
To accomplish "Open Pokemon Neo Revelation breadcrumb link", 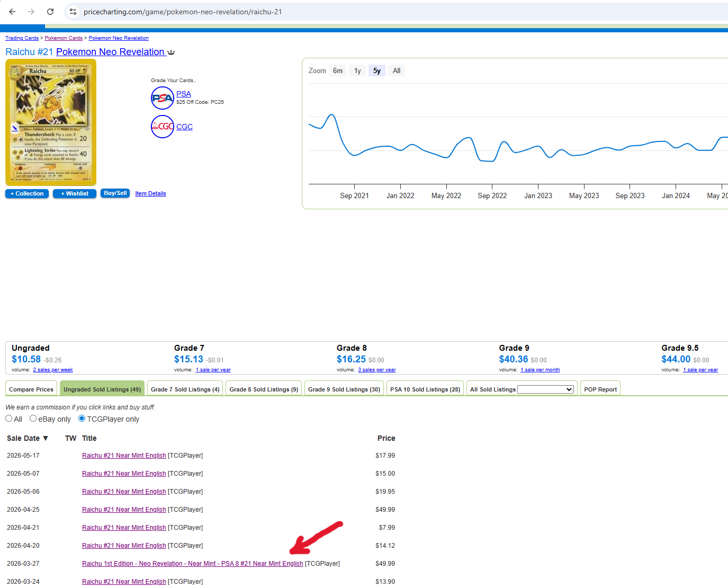I will pyautogui.click(x=119, y=38).
